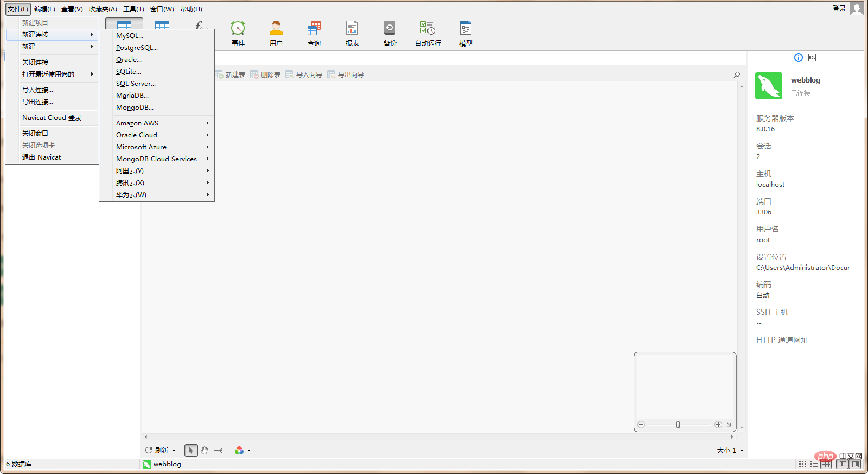Toggle the right information pane button
The image size is (868, 474).
pyautogui.click(x=856, y=464)
